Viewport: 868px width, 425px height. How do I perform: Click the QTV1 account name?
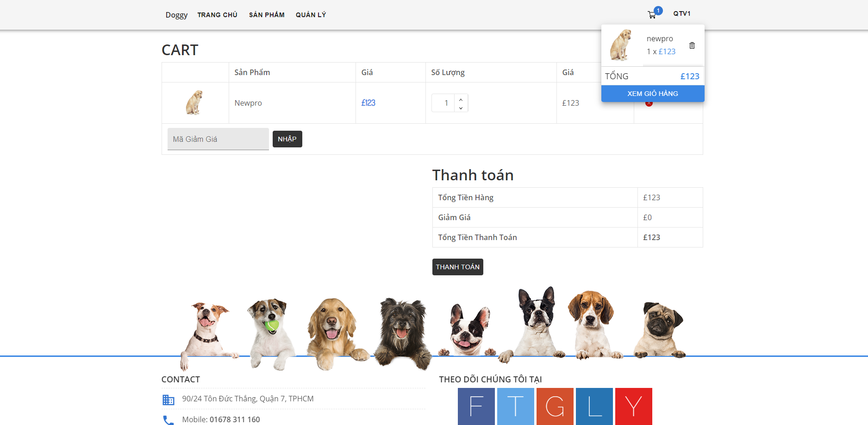682,13
